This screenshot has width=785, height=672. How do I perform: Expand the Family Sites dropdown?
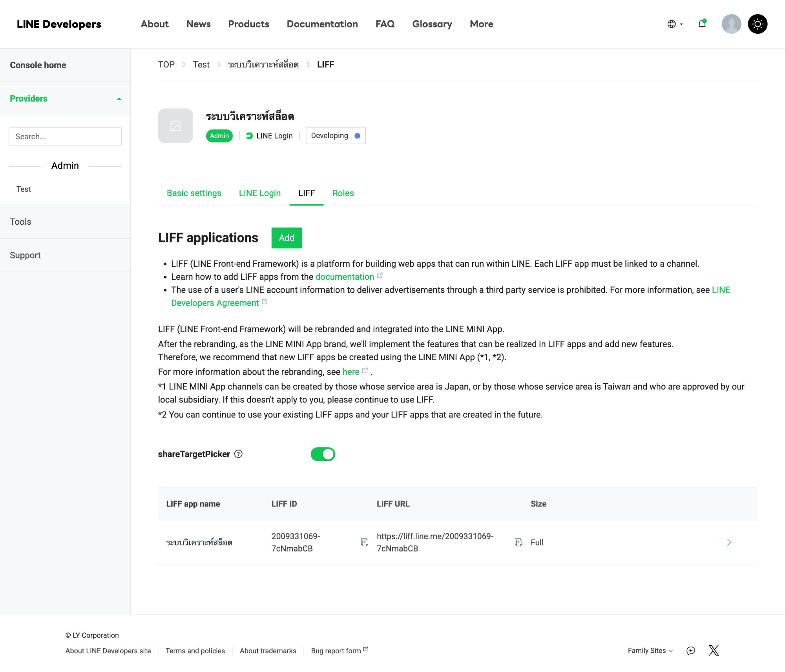pos(650,650)
